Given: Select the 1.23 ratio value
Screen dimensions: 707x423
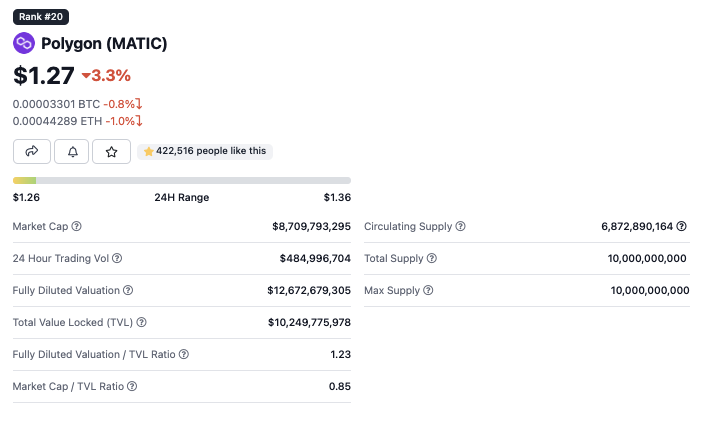Looking at the screenshot, I should (x=340, y=354).
